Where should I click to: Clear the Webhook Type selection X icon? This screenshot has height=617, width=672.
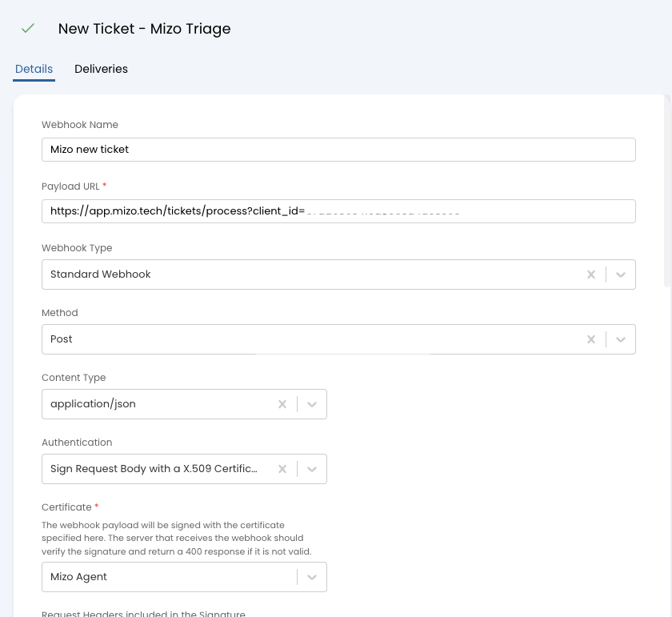point(591,274)
